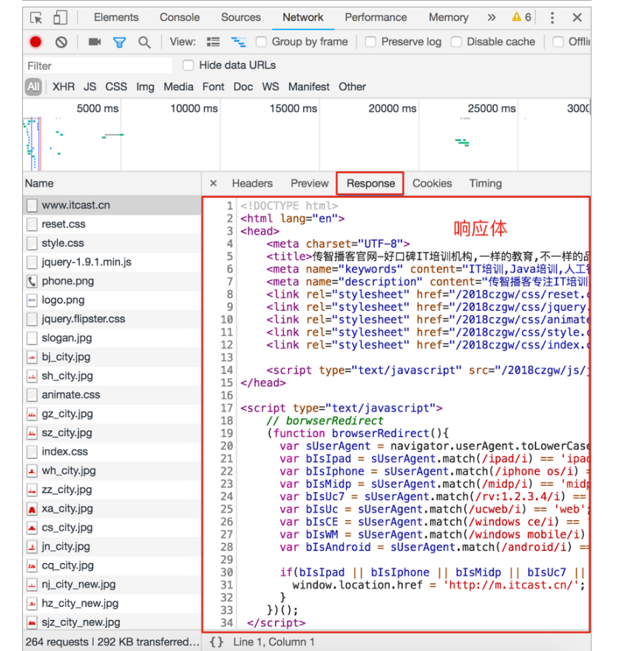The width and height of the screenshot is (644, 651).
Task: Filter requests by CSS
Action: click(116, 87)
